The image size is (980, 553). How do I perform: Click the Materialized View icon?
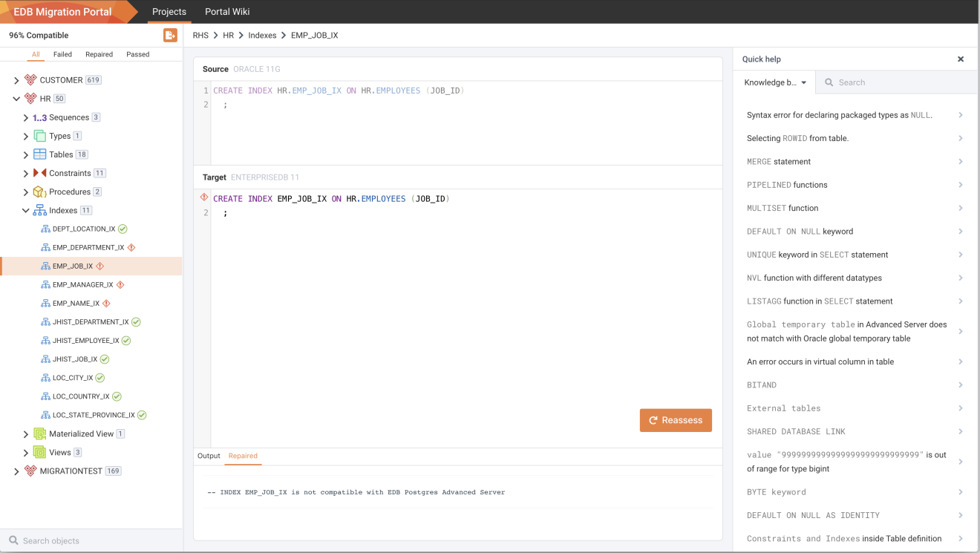pyautogui.click(x=39, y=434)
